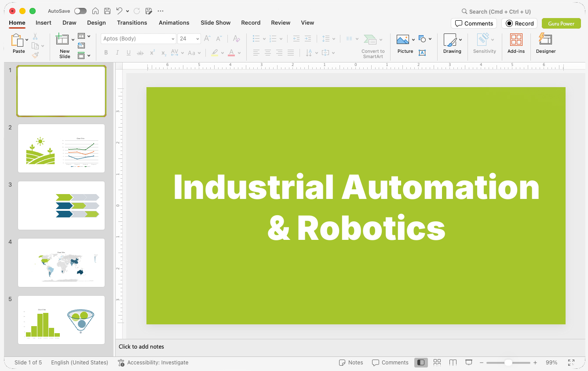Expand the Paste options arrow
Viewport: 588px width, 371px height.
pos(27,40)
